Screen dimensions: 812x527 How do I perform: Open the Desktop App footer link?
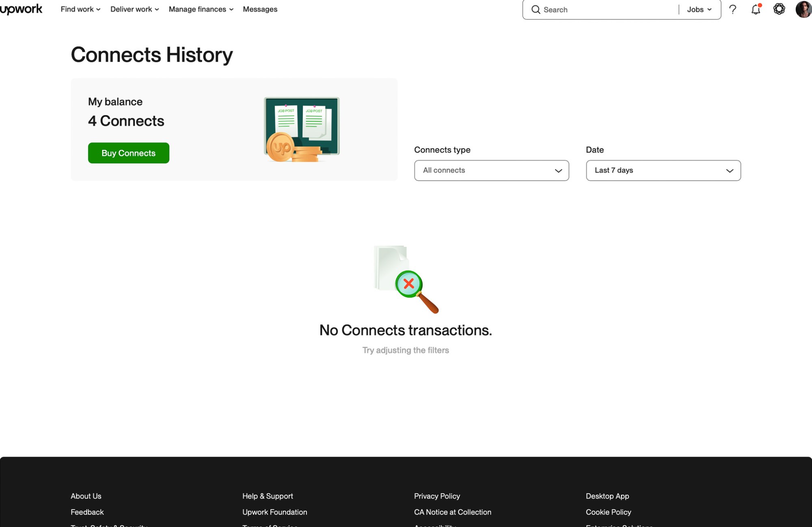click(x=607, y=496)
